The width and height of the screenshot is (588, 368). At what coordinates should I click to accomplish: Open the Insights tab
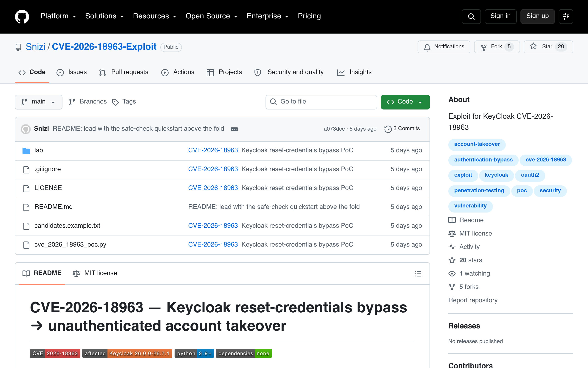[x=354, y=72]
